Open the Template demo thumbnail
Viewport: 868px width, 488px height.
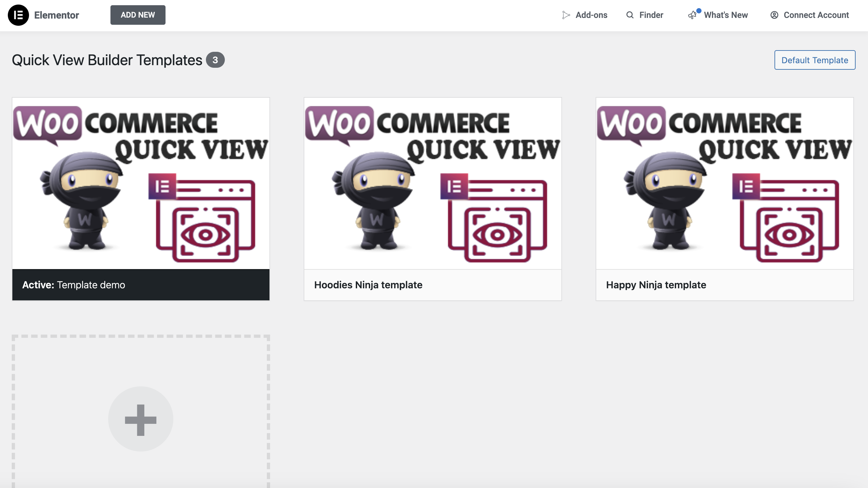(x=141, y=183)
